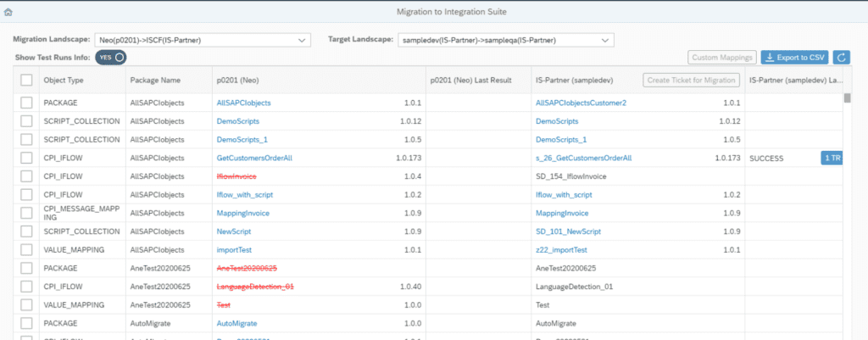Image resolution: width=868 pixels, height=340 pixels.
Task: Open NewScript link in p0201 column
Action: [234, 231]
